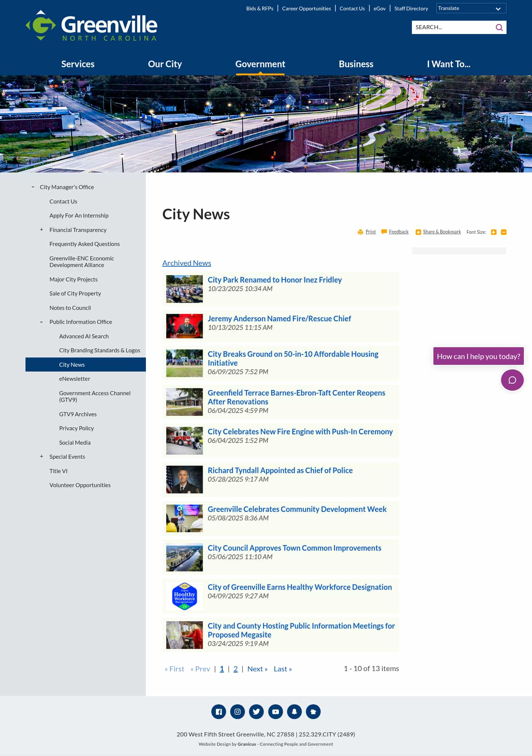Click Next » pagination link

tap(258, 669)
